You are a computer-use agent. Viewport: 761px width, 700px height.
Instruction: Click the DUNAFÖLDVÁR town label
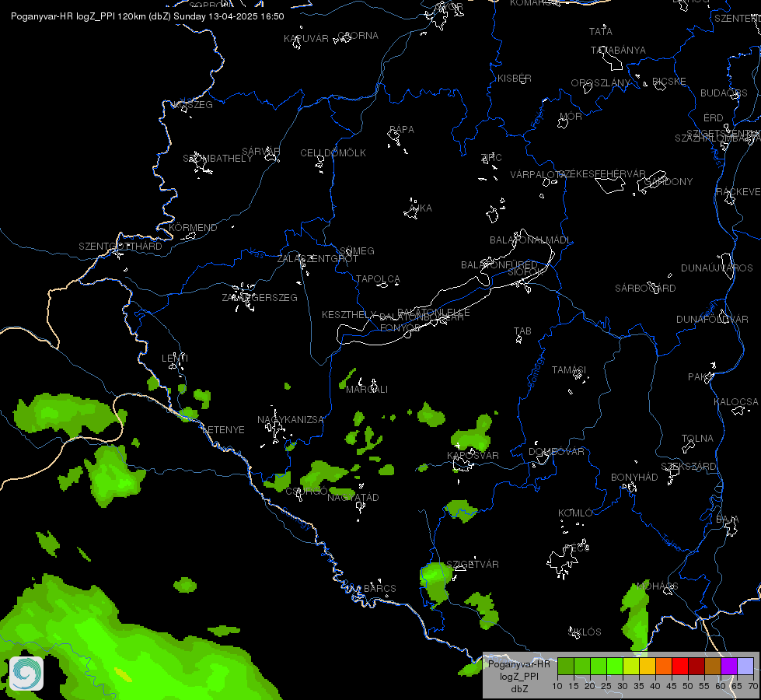712,319
